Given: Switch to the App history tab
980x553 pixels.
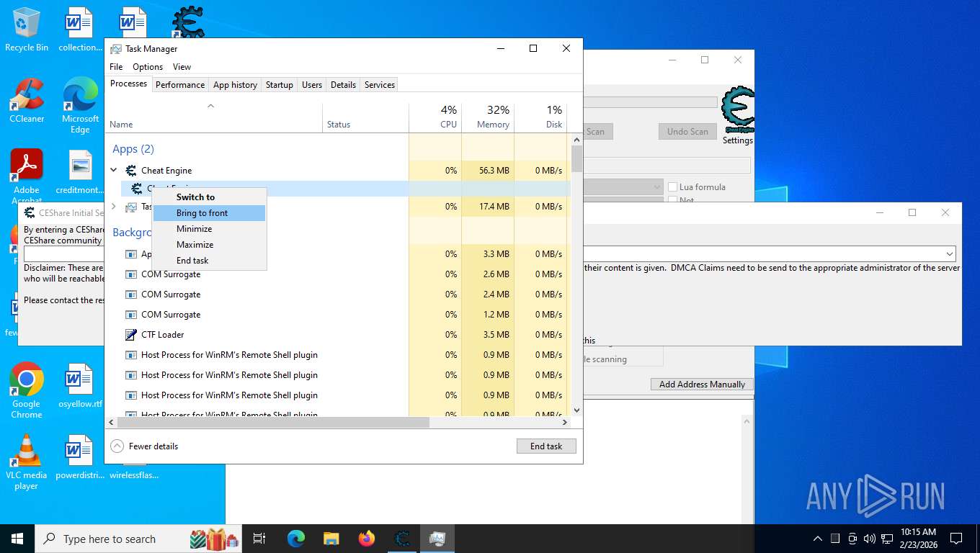Looking at the screenshot, I should point(235,85).
